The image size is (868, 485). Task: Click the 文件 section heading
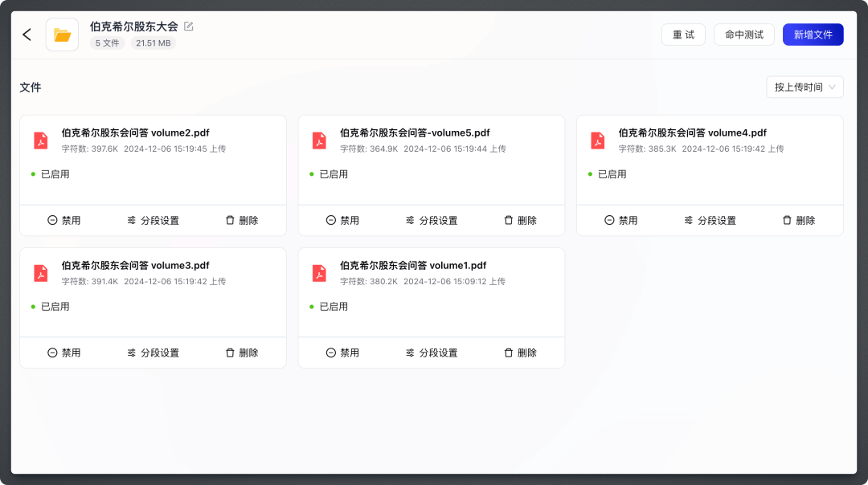point(31,88)
